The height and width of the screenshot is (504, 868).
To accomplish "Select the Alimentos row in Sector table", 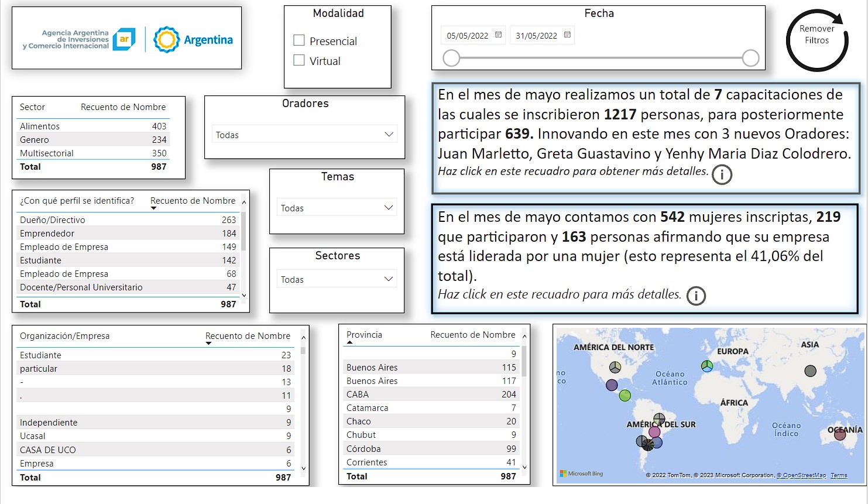I will tap(40, 126).
